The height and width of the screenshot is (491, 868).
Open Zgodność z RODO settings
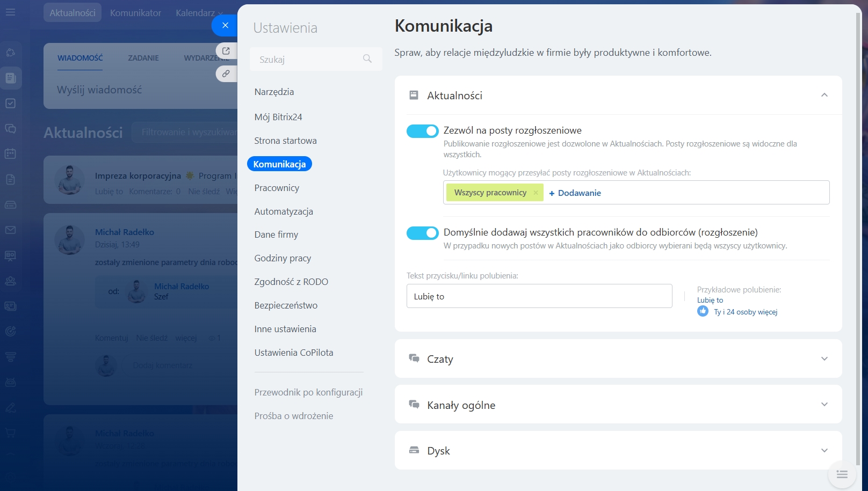point(291,282)
